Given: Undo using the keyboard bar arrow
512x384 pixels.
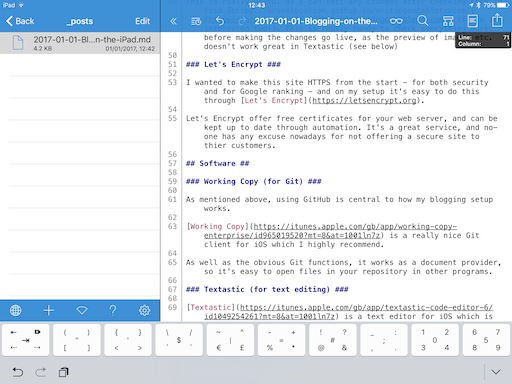Looking at the screenshot, I should [18, 372].
